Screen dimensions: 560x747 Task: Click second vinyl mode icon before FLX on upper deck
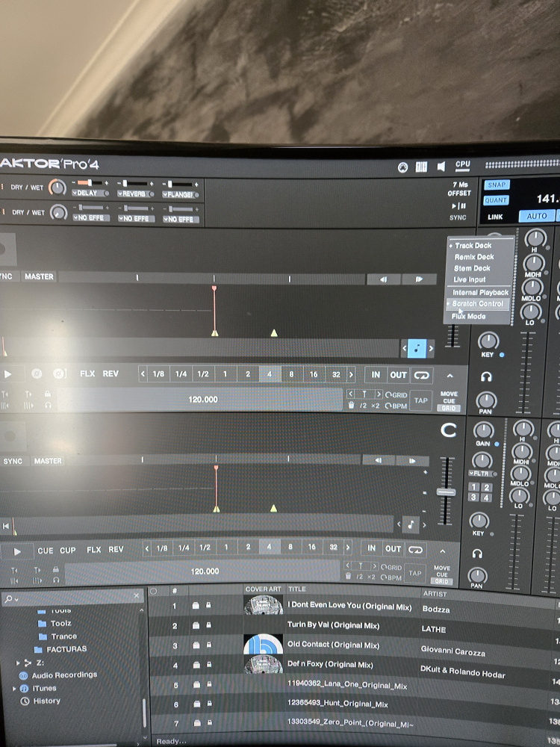[x=60, y=373]
